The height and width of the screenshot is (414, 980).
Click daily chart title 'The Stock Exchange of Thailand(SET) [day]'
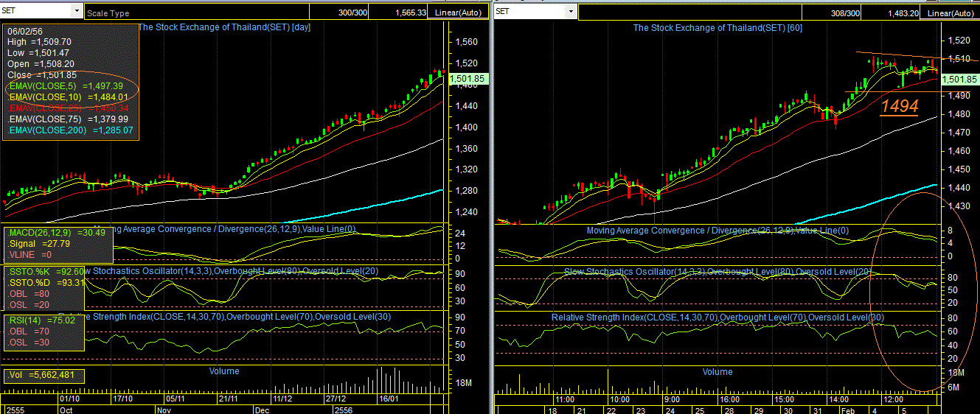pyautogui.click(x=225, y=27)
